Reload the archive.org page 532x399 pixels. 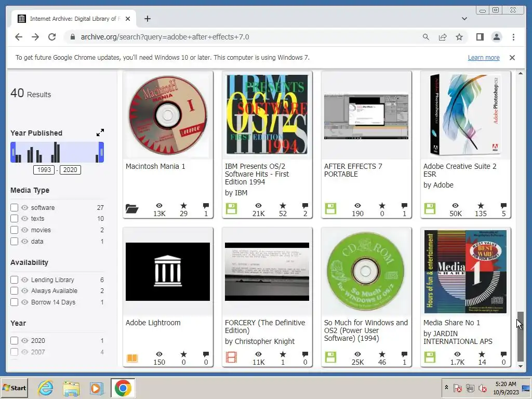pos(52,37)
